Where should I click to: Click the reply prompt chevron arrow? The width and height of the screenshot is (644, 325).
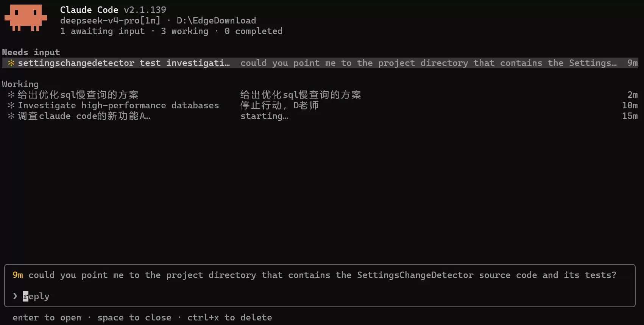15,296
